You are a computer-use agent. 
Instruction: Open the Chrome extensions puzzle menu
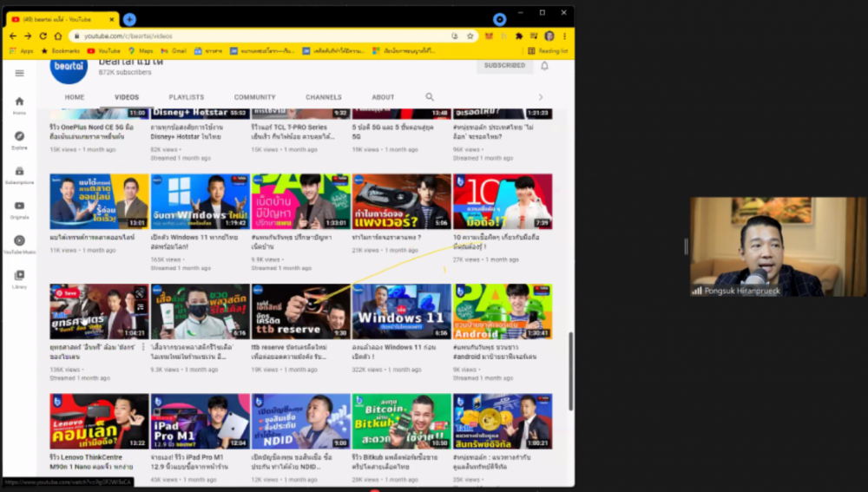click(518, 36)
